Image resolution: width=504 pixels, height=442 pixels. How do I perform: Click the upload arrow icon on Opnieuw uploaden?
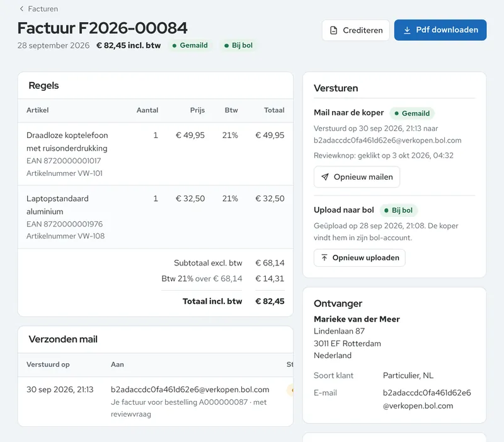click(x=324, y=258)
